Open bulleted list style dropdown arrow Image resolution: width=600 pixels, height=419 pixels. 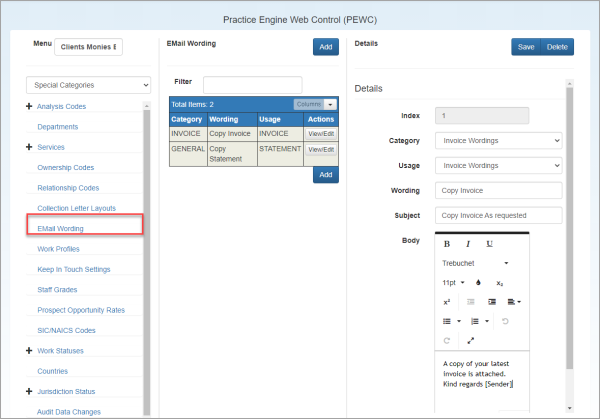click(459, 321)
